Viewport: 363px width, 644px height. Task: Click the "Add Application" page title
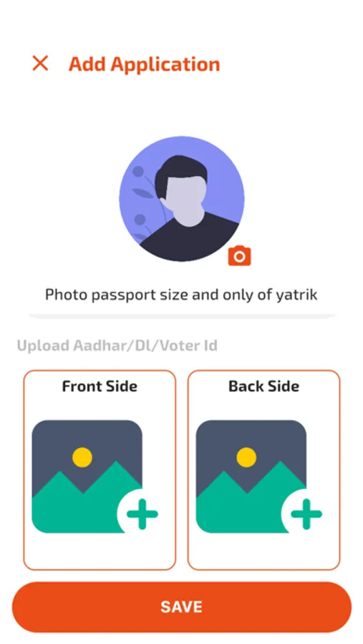click(145, 64)
